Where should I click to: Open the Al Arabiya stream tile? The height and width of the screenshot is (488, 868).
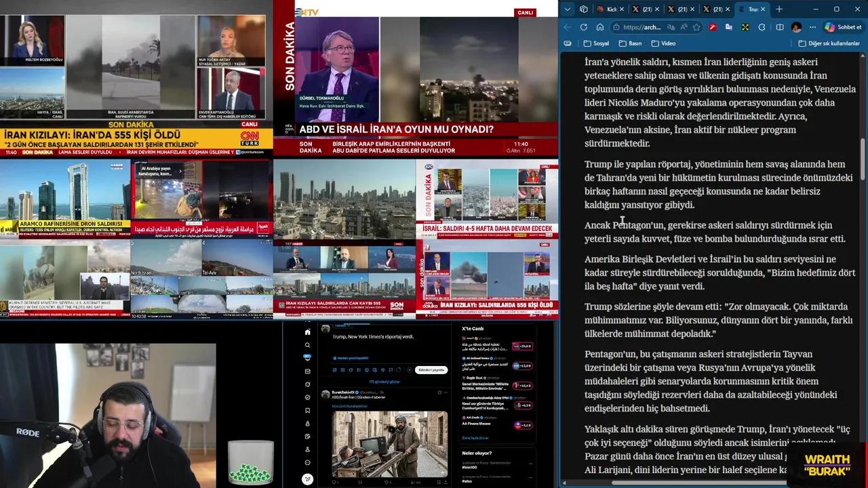tap(201, 199)
